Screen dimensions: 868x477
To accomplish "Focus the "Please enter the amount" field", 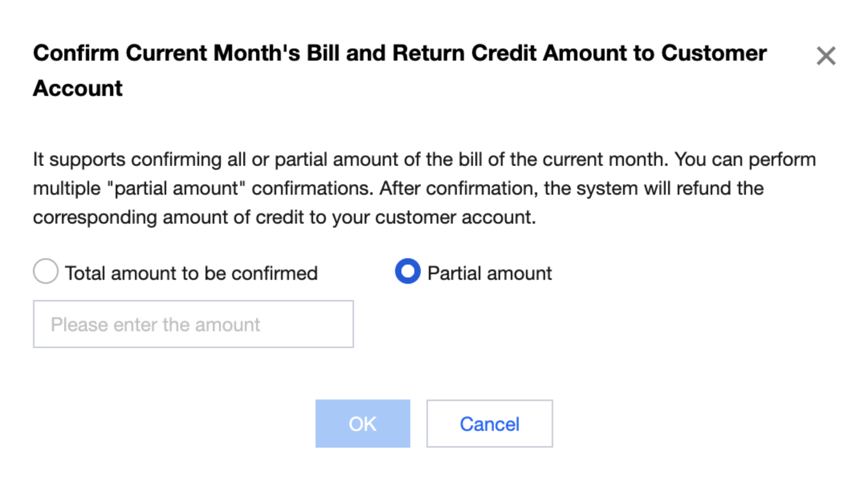I will click(x=193, y=324).
